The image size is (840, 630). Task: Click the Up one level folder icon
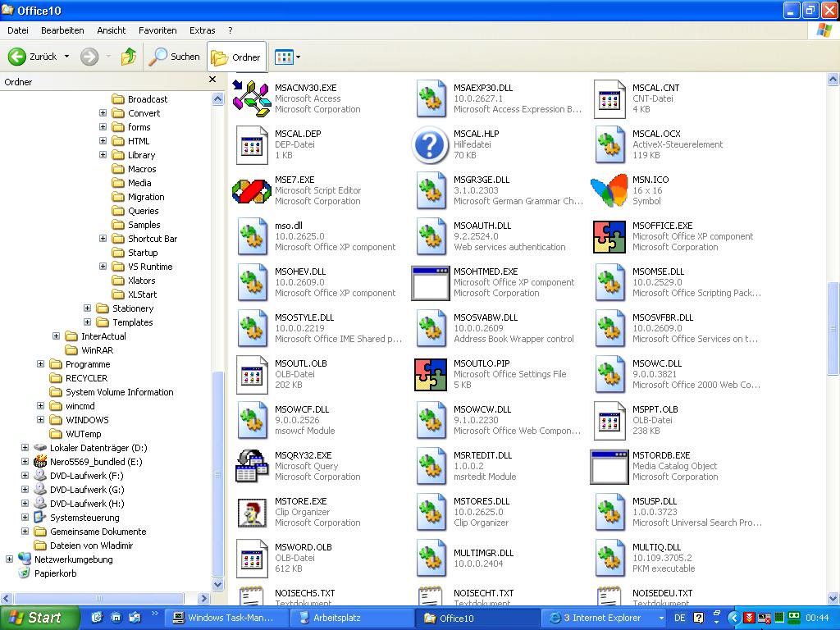[129, 57]
